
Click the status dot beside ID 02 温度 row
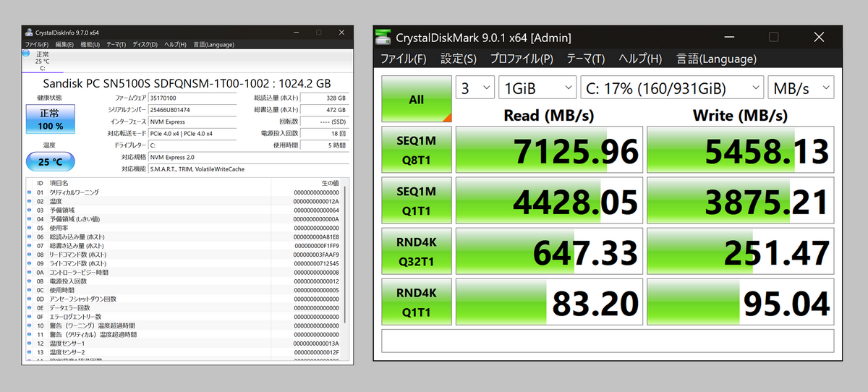[x=30, y=201]
